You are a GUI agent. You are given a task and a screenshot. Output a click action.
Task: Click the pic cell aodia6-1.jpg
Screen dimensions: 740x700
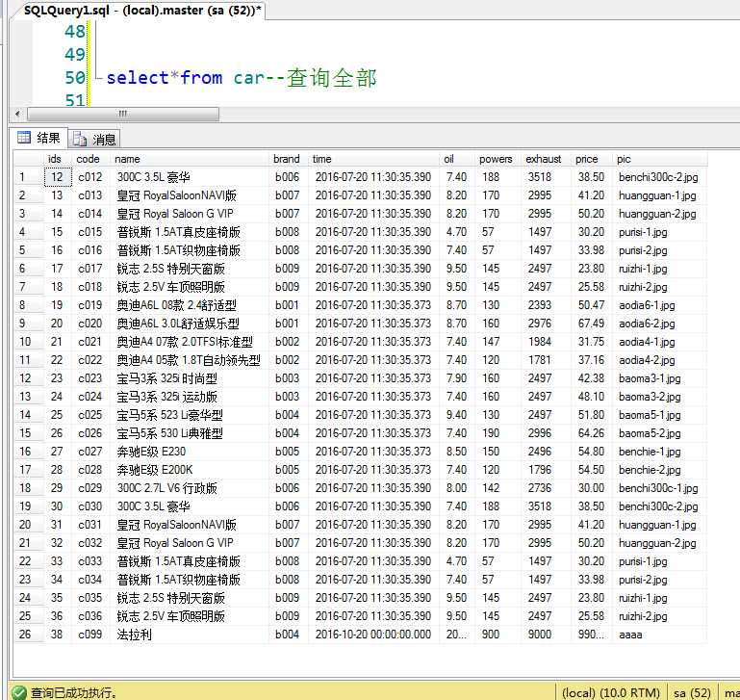pyautogui.click(x=659, y=305)
